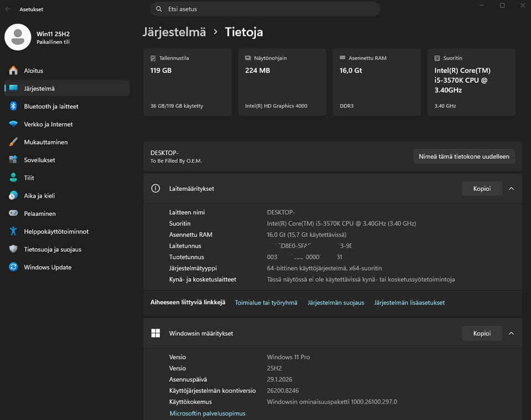531x420 pixels.
Task: Open the Aika ja kieli settings page
Action: [39, 196]
